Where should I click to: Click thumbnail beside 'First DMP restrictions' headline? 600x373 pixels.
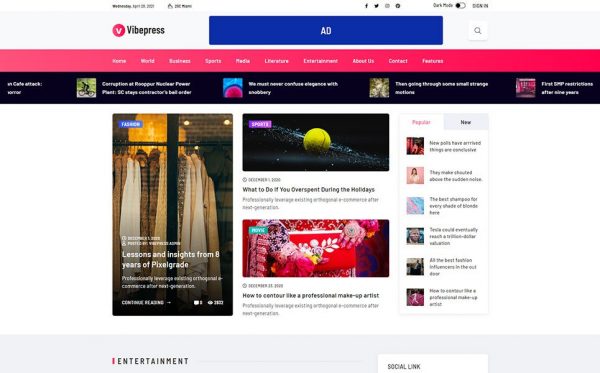pos(526,88)
